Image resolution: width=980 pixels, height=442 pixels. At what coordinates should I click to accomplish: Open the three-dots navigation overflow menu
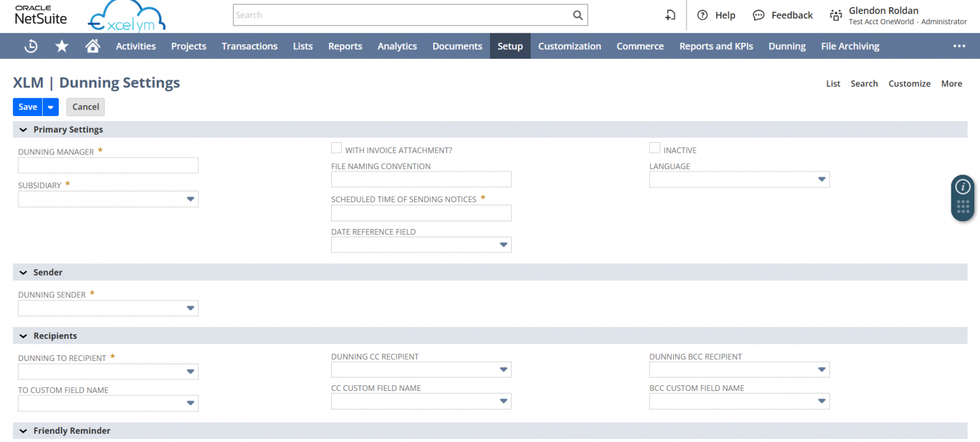point(959,46)
